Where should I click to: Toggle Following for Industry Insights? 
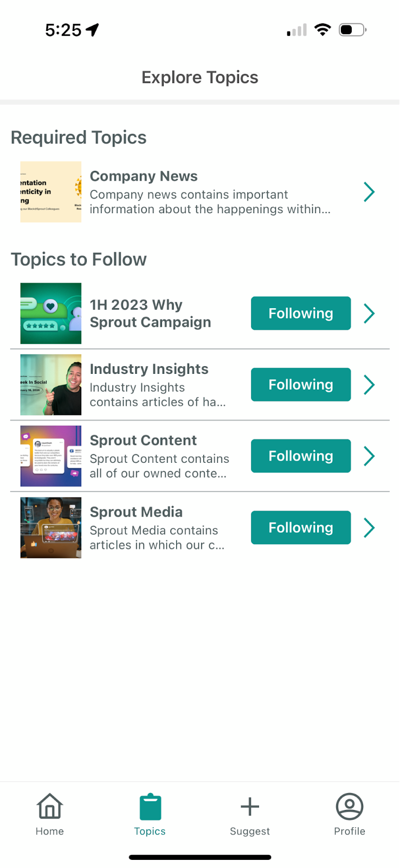tap(301, 385)
